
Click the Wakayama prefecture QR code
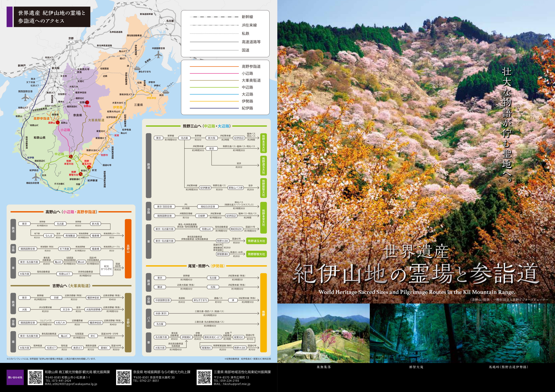(36, 378)
